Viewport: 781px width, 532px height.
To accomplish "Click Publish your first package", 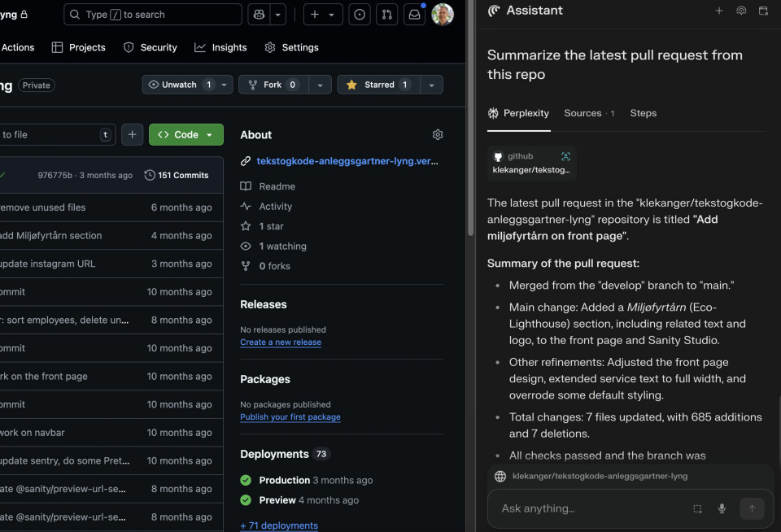I will coord(290,417).
